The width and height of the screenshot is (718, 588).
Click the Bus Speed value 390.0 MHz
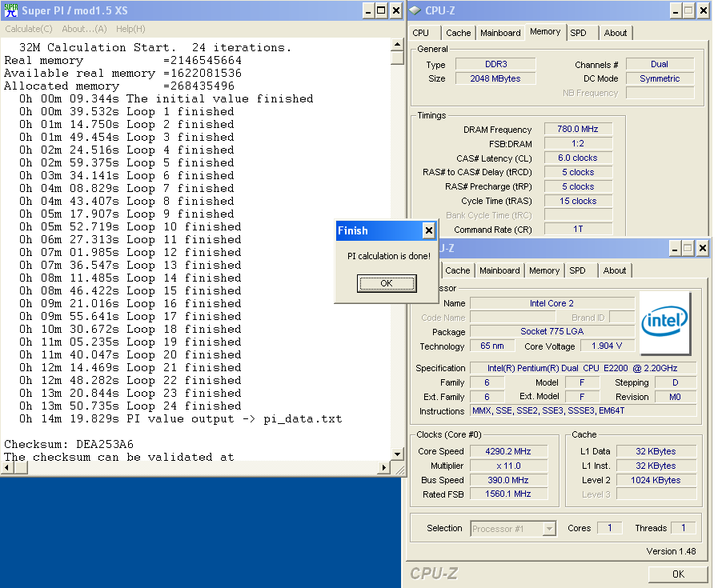pyautogui.click(x=508, y=480)
